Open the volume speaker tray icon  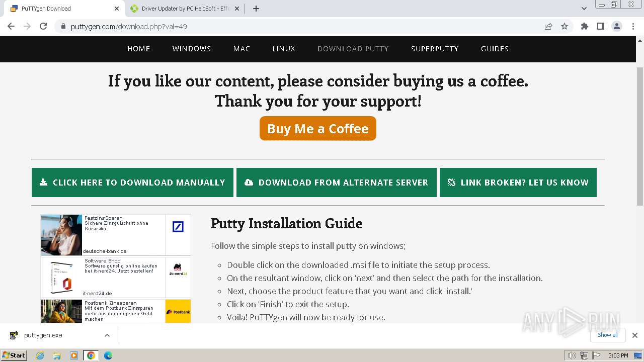tap(572, 355)
